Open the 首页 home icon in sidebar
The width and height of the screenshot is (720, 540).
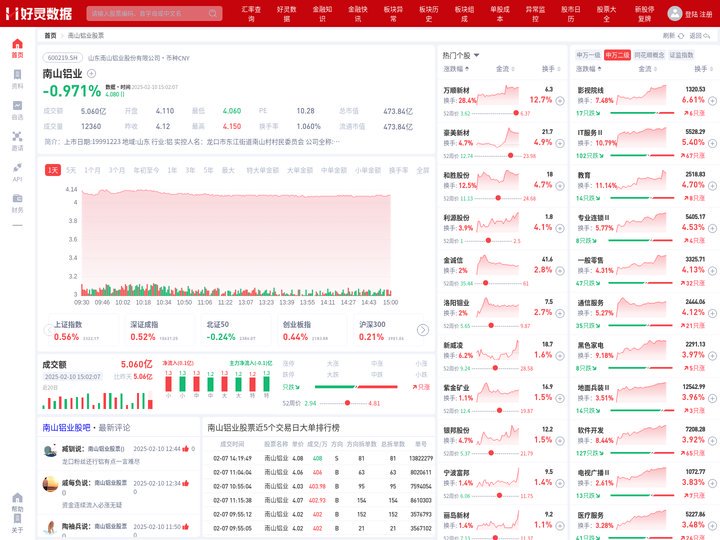click(x=17, y=44)
